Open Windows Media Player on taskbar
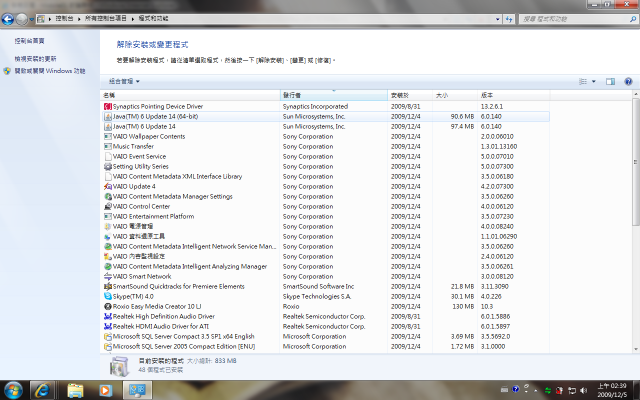Image resolution: width=640 pixels, height=400 pixels. pyautogui.click(x=106, y=391)
